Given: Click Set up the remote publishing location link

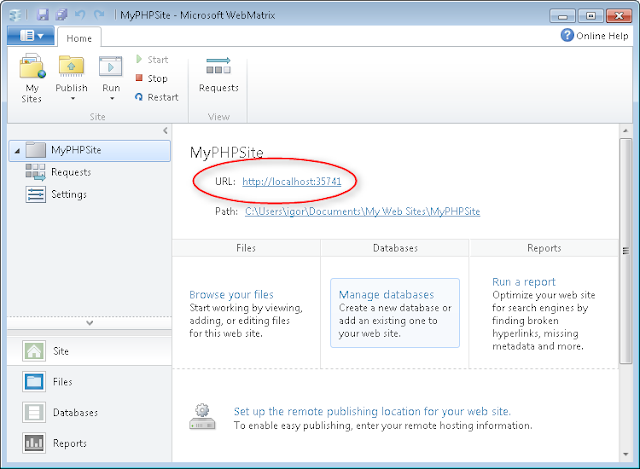Looking at the screenshot, I should (372, 411).
